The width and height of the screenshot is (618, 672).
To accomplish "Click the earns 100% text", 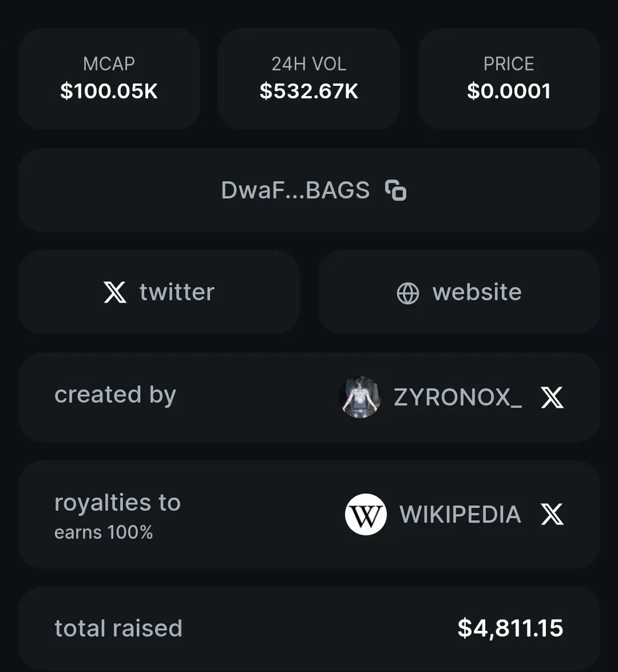I will coord(104,532).
